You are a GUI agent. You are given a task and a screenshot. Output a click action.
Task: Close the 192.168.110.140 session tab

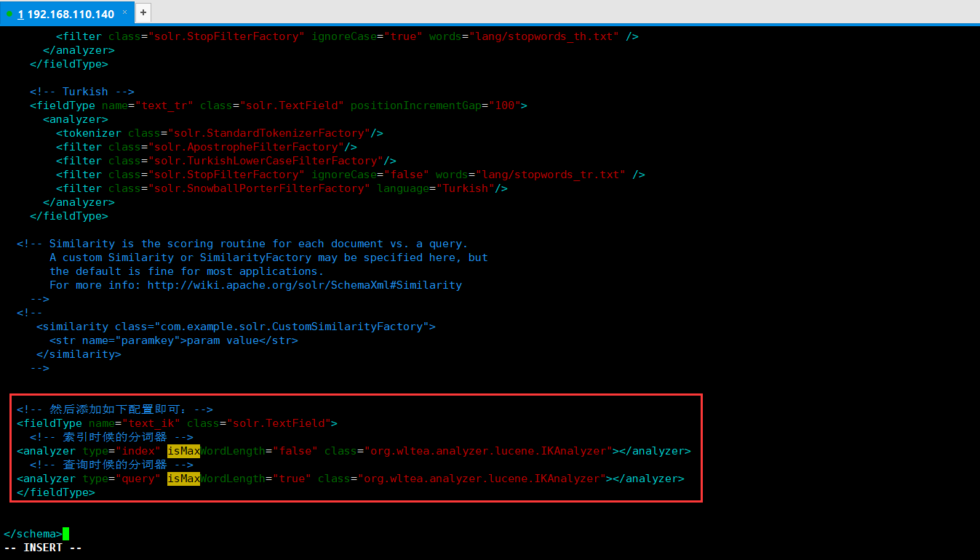pyautogui.click(x=124, y=12)
